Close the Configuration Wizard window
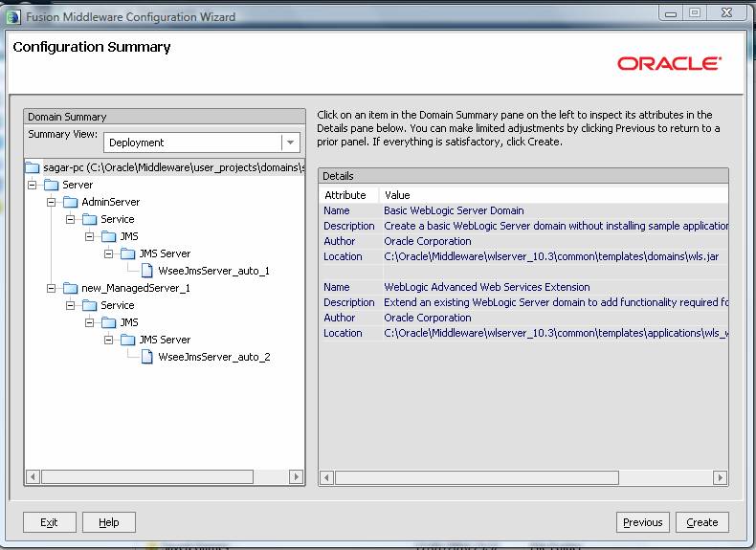Screen dimensions: 756x550 coord(726,13)
